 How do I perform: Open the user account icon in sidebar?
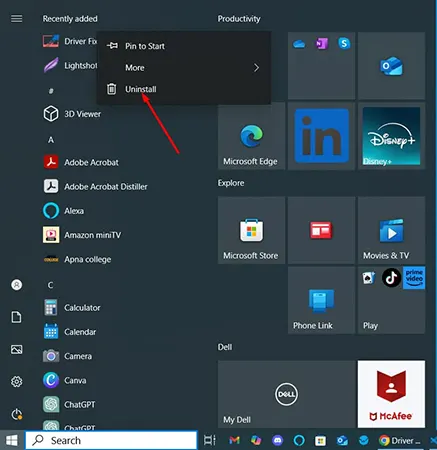(x=17, y=285)
